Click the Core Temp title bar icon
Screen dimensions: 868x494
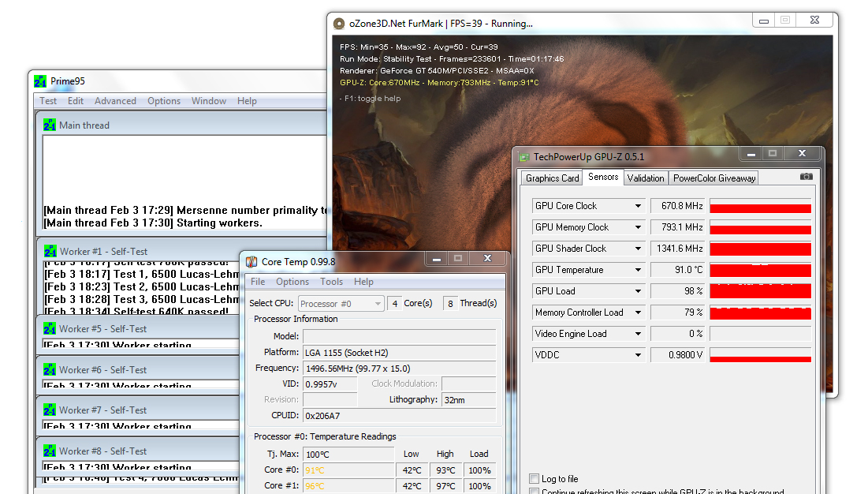tap(251, 261)
